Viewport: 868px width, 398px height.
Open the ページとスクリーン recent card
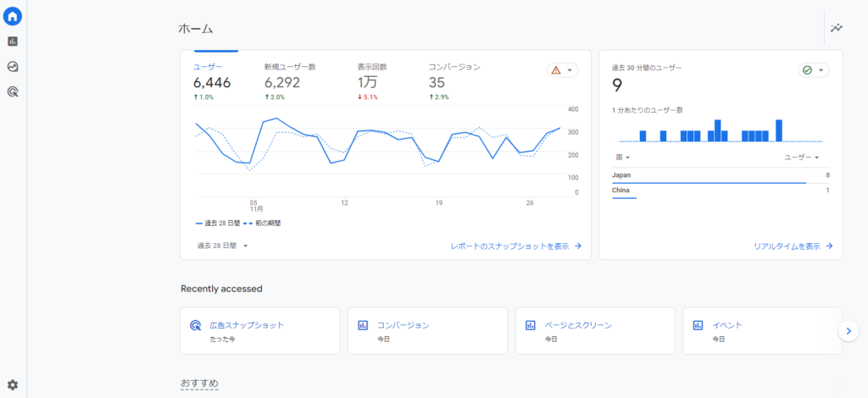tap(594, 330)
